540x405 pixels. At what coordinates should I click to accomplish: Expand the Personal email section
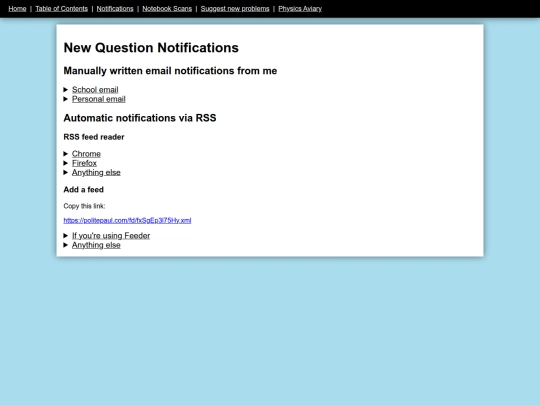point(98,99)
